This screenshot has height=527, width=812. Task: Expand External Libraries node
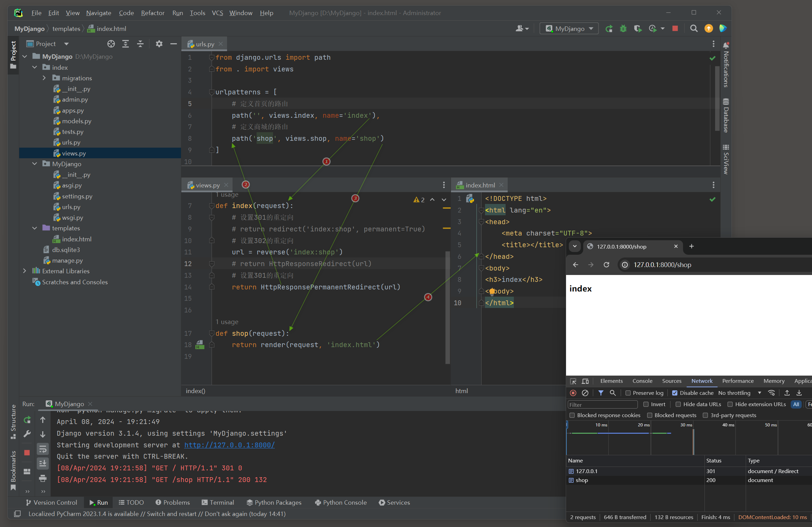[24, 271]
